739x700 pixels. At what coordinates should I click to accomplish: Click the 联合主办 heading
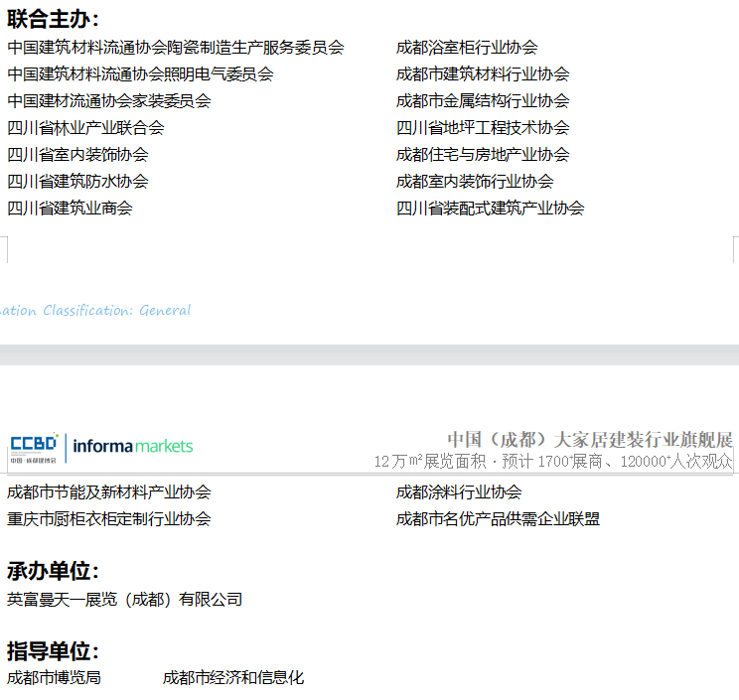pos(54,19)
